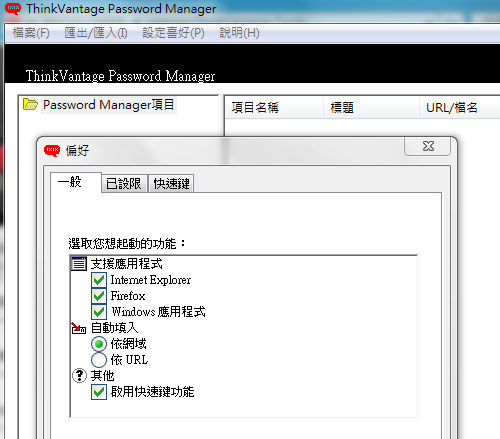Sort by the 標題 column header
The width and height of the screenshot is (500, 439).
click(x=371, y=107)
